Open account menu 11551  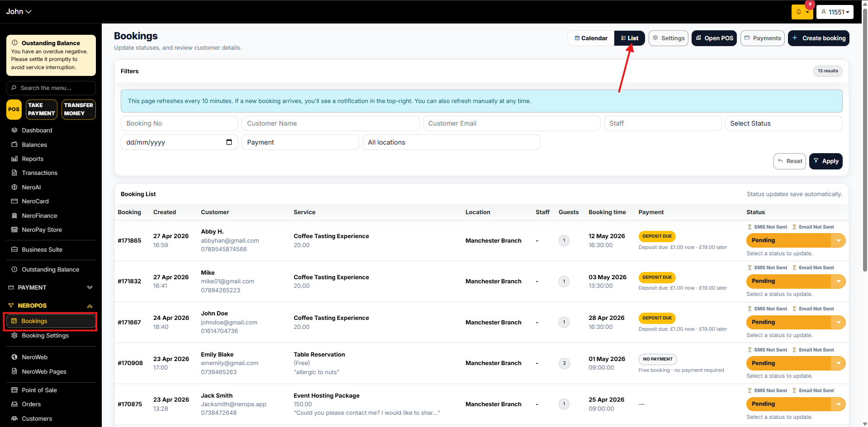(x=835, y=12)
